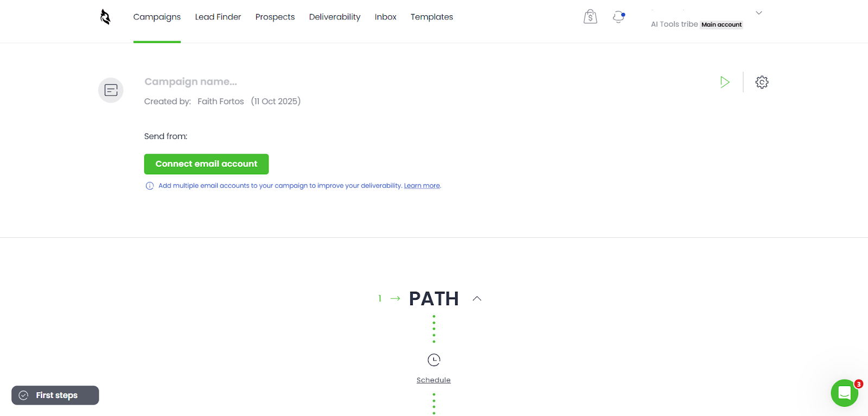The width and height of the screenshot is (868, 416).
Task: Run campaign with the green play icon
Action: coord(725,82)
